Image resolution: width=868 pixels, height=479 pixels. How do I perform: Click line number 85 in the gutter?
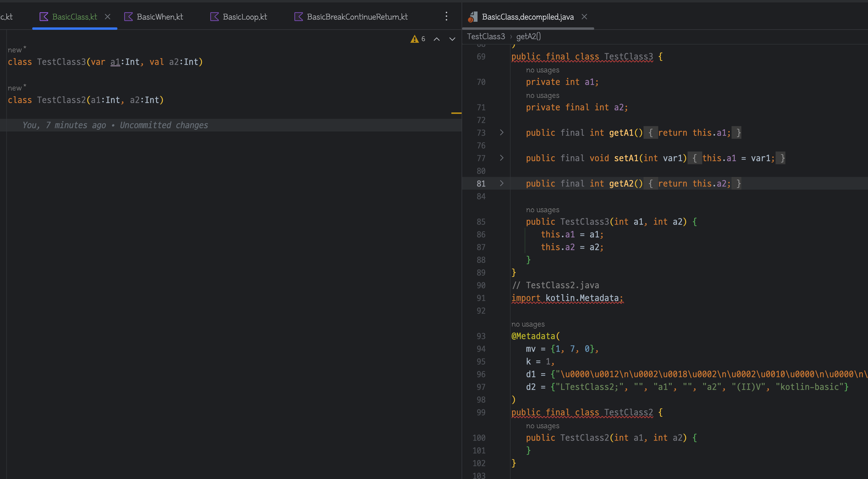point(481,222)
